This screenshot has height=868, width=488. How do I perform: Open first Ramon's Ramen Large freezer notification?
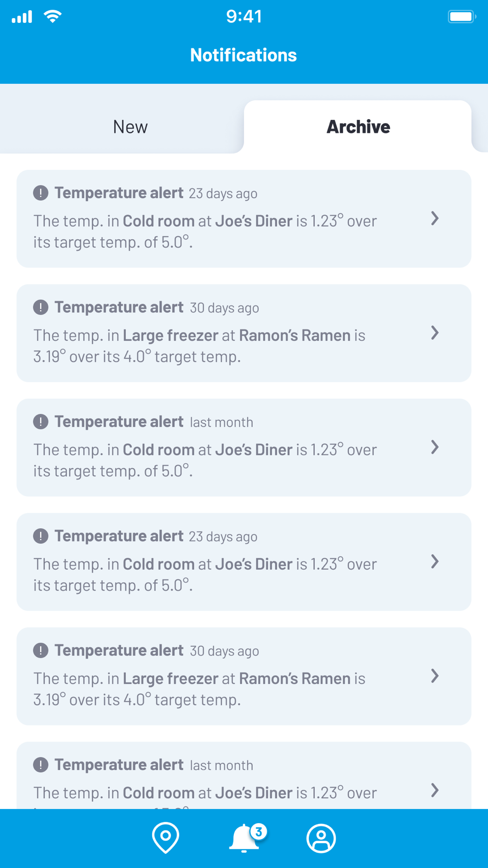tap(244, 333)
